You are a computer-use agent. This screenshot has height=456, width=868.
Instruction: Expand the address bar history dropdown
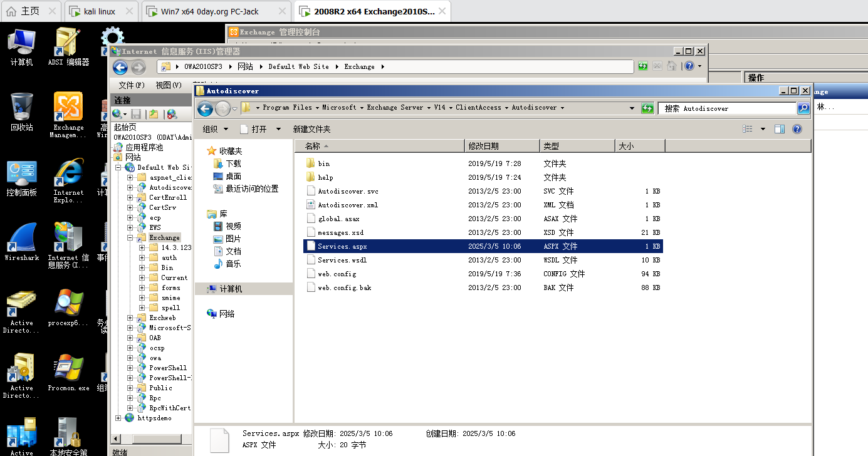[x=632, y=108]
